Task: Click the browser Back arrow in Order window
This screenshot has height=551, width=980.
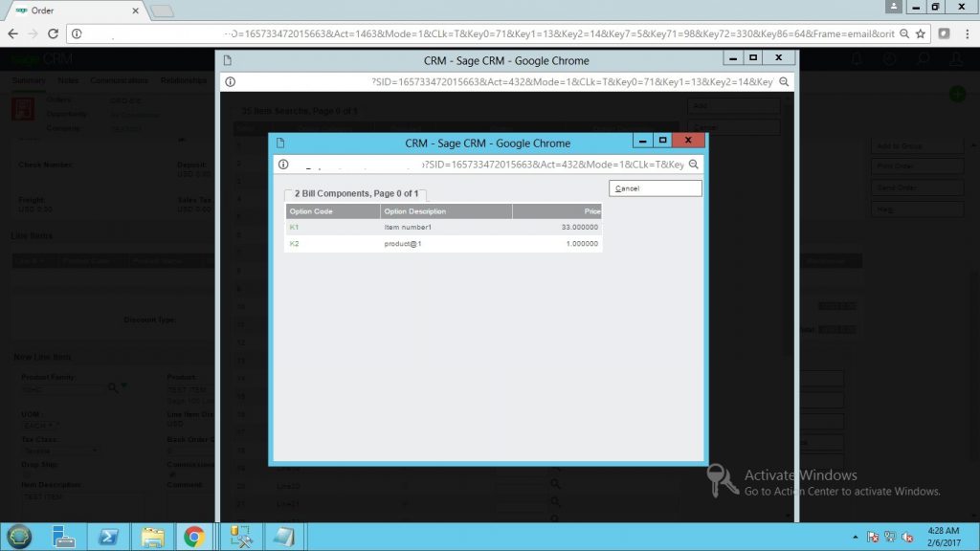Action: tap(13, 33)
